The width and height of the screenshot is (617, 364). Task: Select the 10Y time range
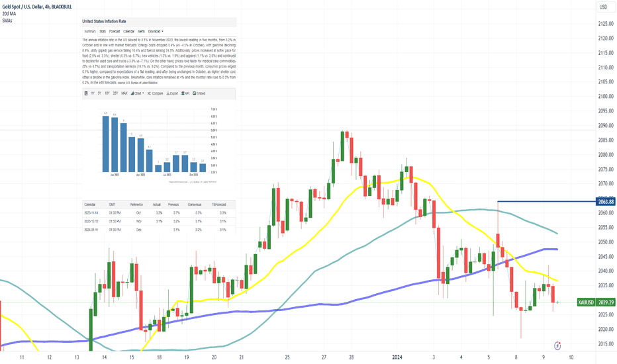(107, 94)
